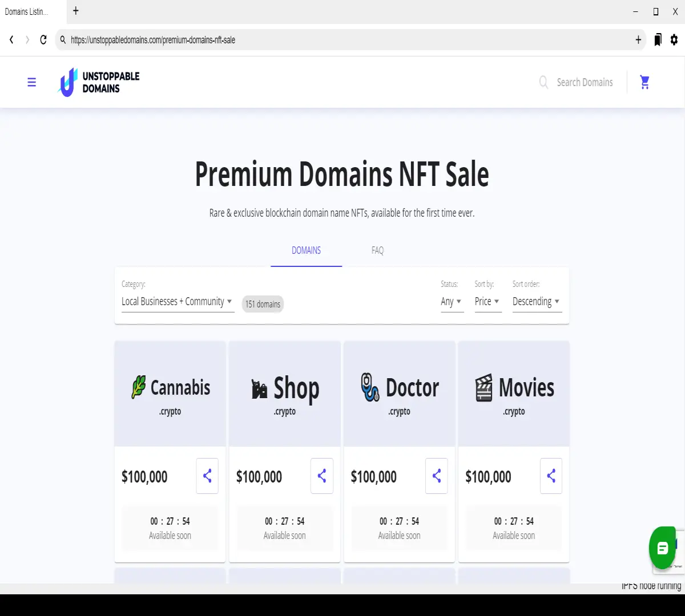This screenshot has height=616, width=685.
Task: Click the Unstoppable Domains logo
Action: coord(99,82)
